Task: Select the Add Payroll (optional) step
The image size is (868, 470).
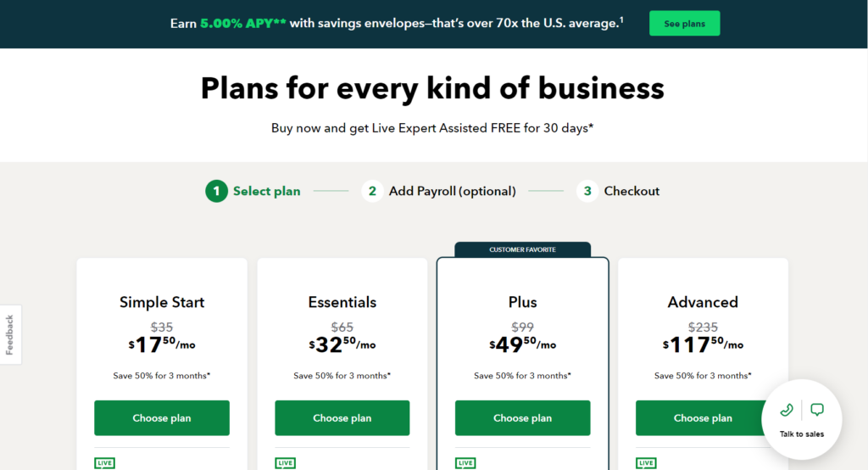Action: [453, 191]
